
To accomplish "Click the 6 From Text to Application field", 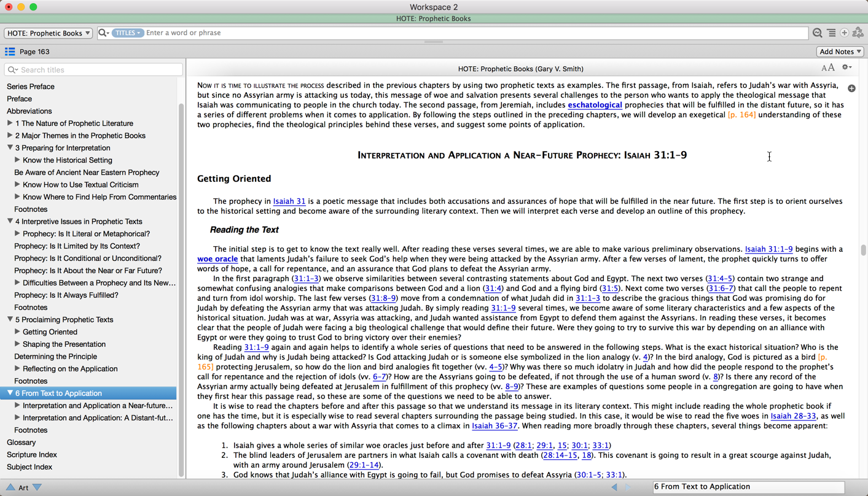I will tap(748, 487).
